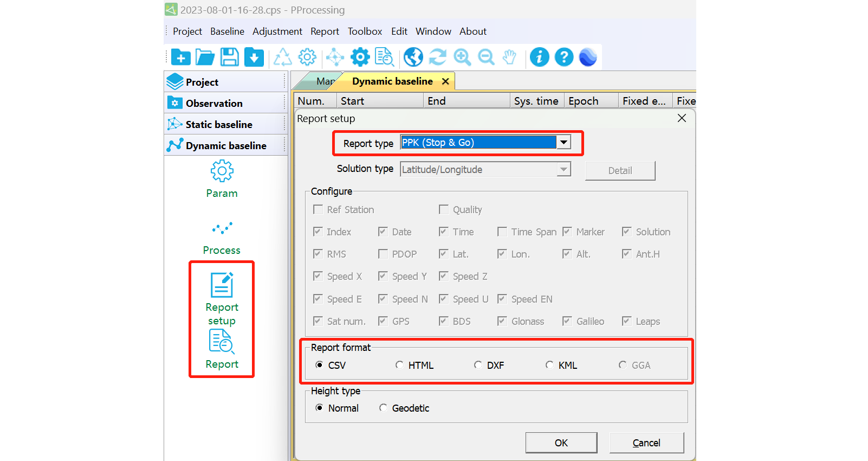Screen dimensions: 868x461
Task: Select the HTML report format
Action: coord(399,365)
